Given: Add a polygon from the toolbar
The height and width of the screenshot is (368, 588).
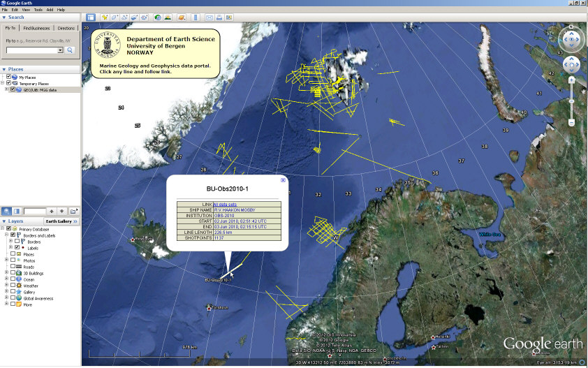Looking at the screenshot, I should tap(115, 17).
